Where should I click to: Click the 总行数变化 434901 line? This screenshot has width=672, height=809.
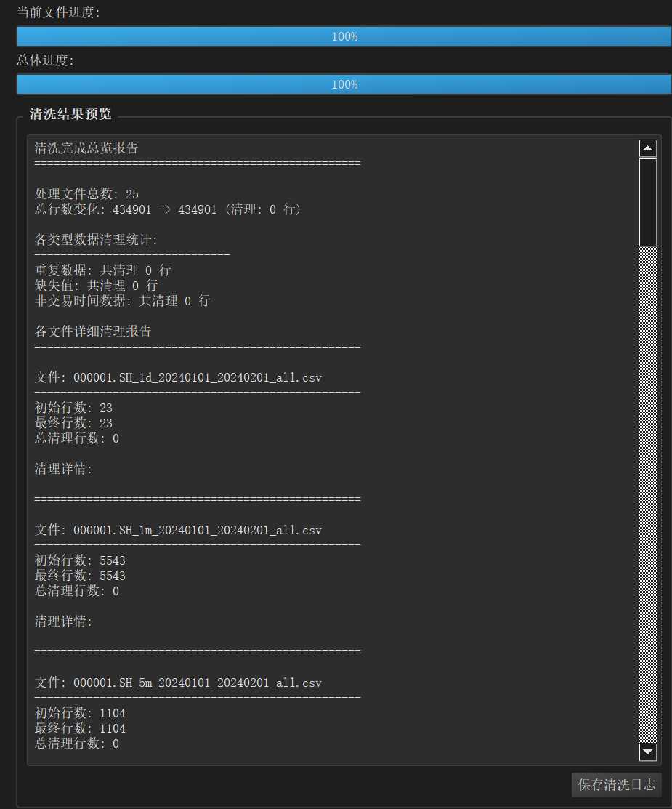pyautogui.click(x=168, y=209)
